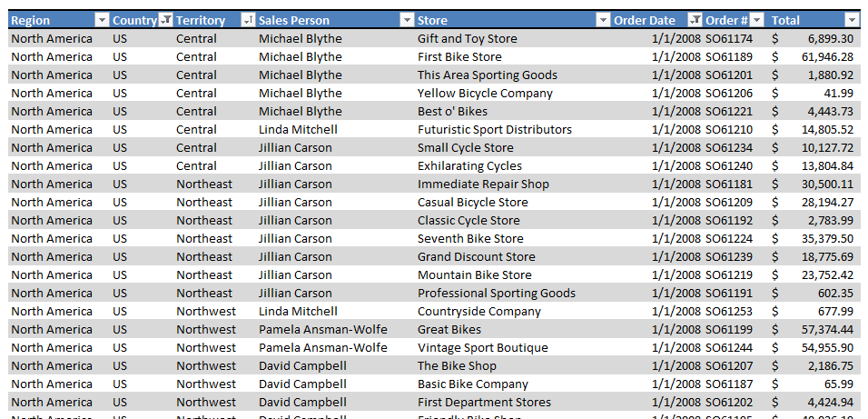
Task: Open the Region column filter dropdown
Action: [102, 21]
